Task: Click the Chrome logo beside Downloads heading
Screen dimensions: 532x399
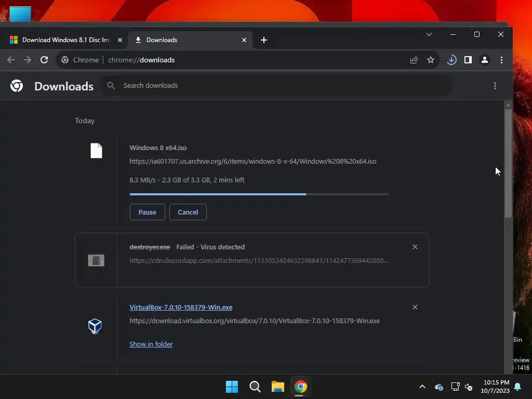Action: point(17,86)
